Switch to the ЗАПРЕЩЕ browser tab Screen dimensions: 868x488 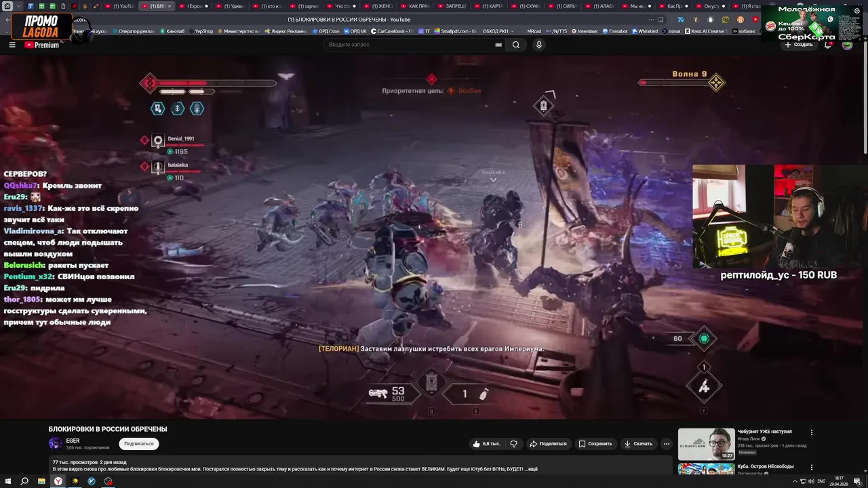451,6
